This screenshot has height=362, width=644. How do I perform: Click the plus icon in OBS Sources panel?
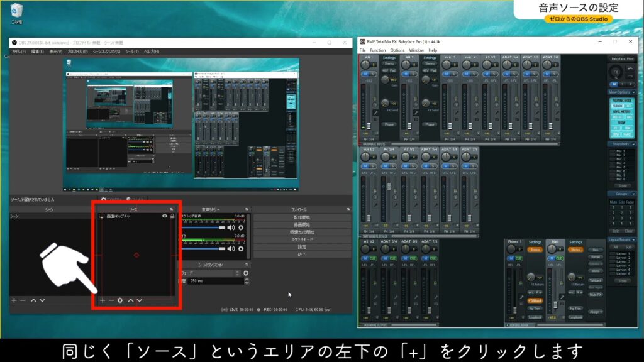tap(103, 300)
